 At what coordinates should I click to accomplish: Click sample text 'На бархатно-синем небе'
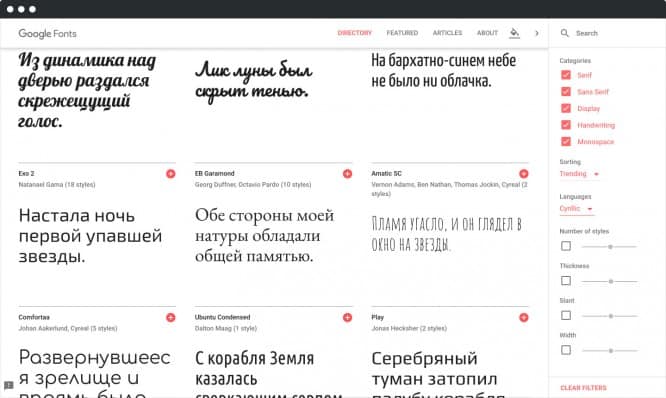(443, 61)
